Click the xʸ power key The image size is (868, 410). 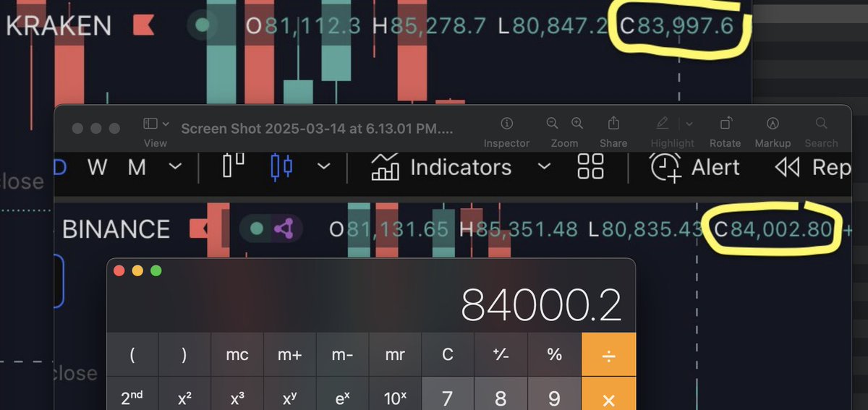[x=290, y=394]
